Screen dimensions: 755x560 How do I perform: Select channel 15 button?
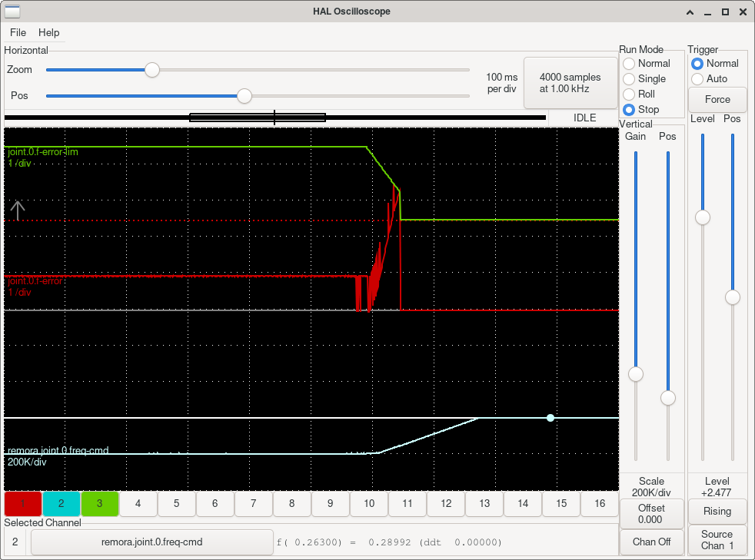pyautogui.click(x=561, y=504)
